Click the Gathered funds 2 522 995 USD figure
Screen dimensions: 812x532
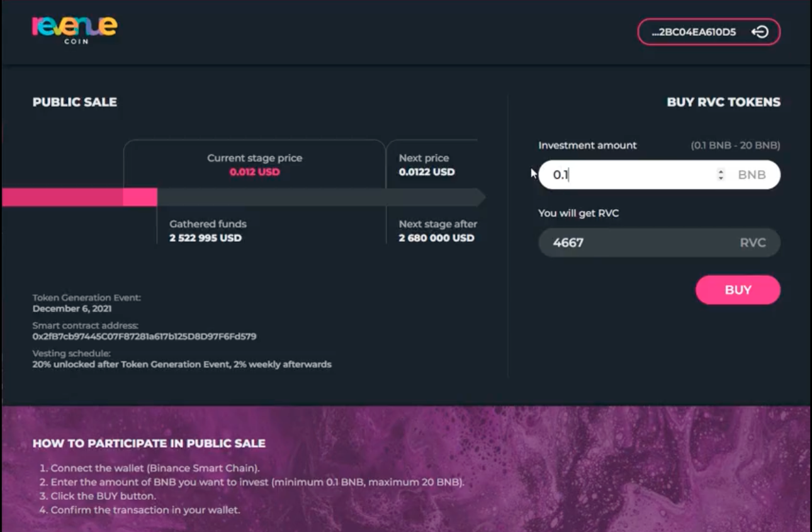click(205, 238)
